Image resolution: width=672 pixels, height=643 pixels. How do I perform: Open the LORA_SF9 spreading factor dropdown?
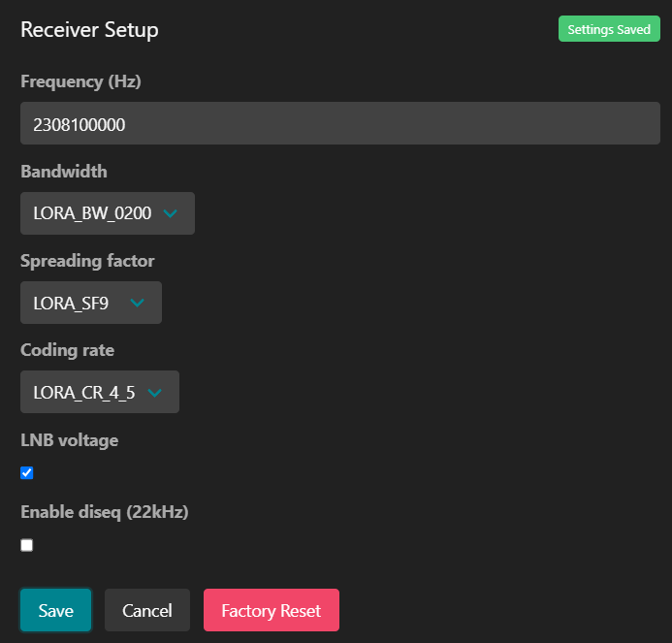tap(91, 303)
